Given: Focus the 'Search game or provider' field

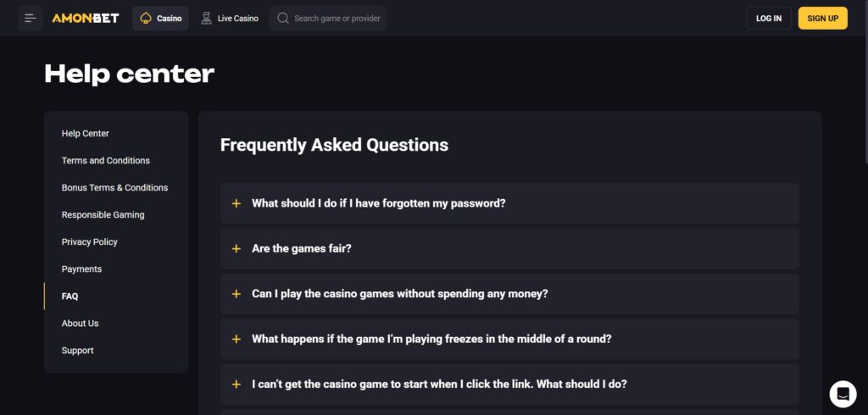Looking at the screenshot, I should (x=337, y=18).
